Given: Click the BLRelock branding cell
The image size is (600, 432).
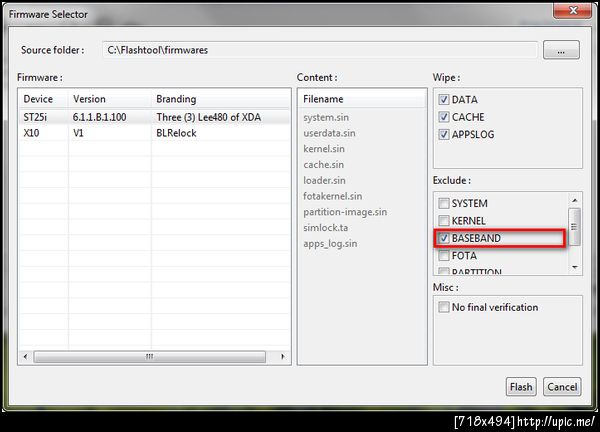Looking at the screenshot, I should click(x=176, y=133).
